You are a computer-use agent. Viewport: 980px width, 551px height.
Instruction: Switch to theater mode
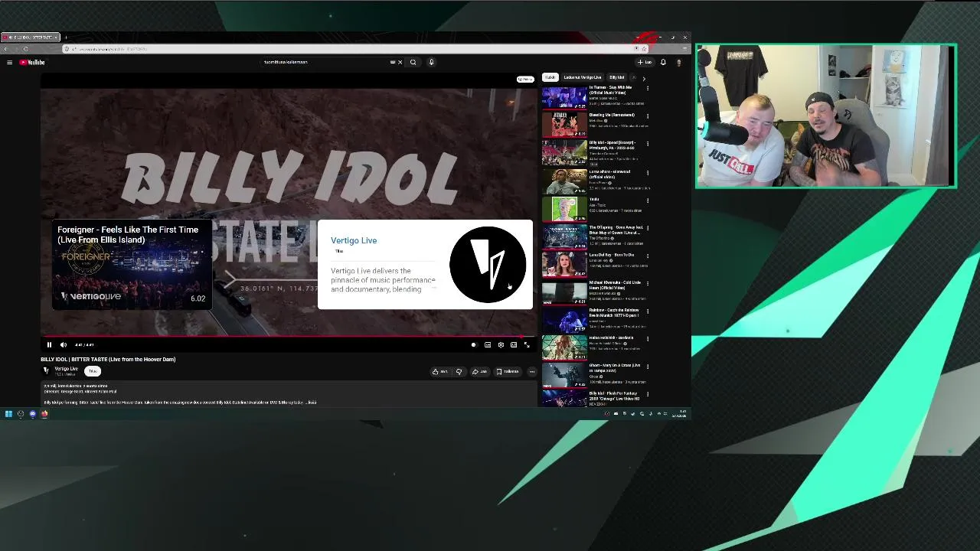click(x=514, y=344)
